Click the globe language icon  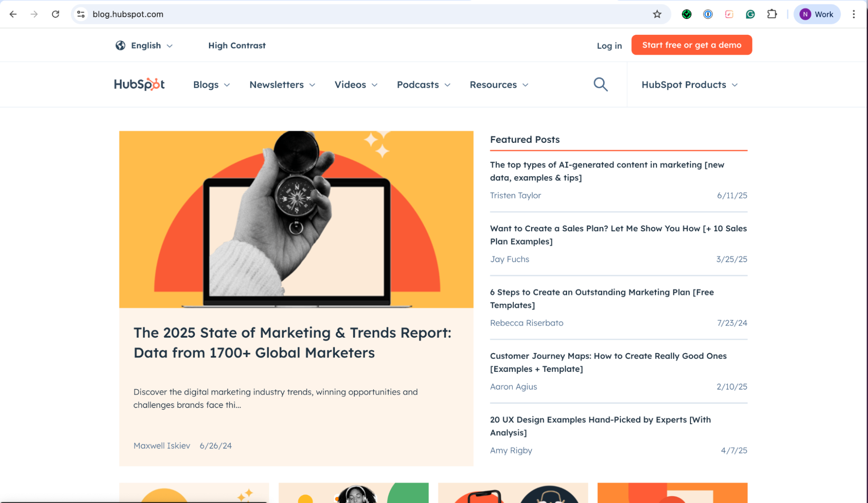(120, 46)
